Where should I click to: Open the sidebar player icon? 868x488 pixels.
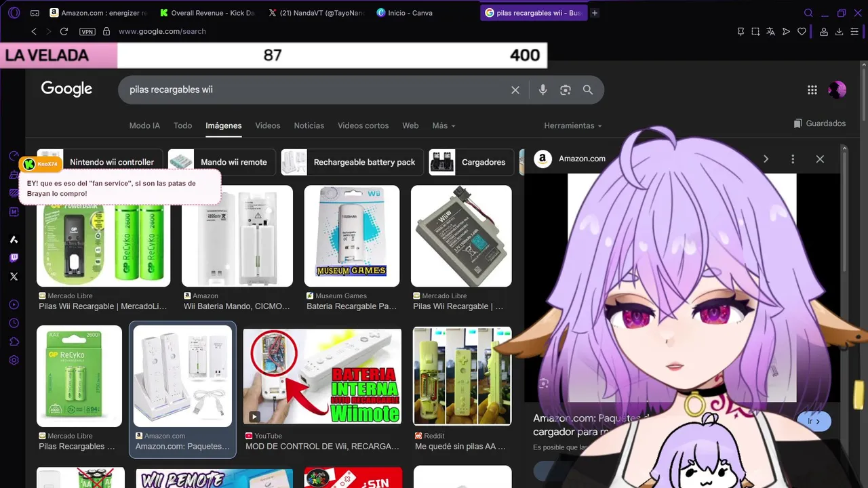point(14,305)
